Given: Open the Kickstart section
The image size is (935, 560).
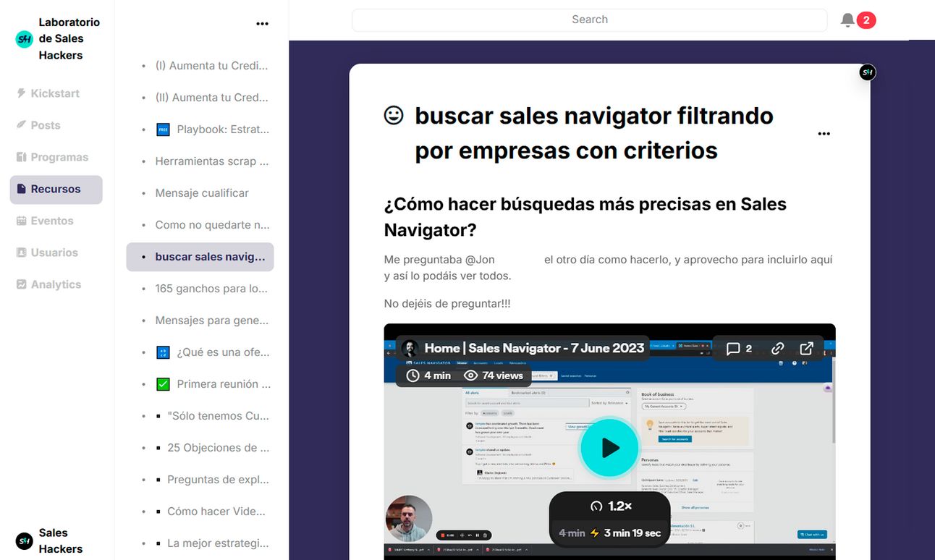Looking at the screenshot, I should (x=56, y=93).
